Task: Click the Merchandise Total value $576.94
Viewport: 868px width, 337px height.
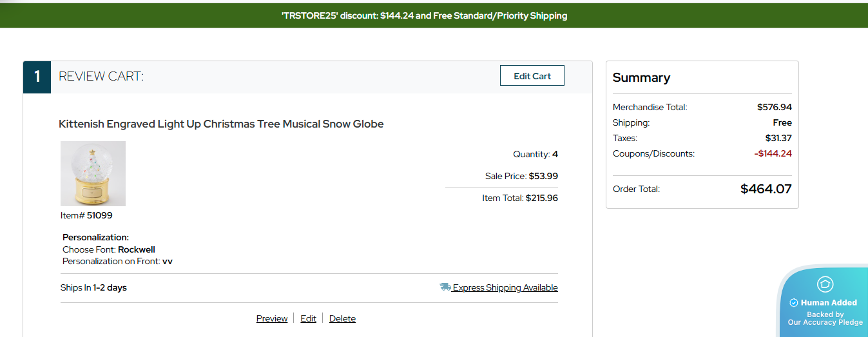Action: (x=774, y=107)
